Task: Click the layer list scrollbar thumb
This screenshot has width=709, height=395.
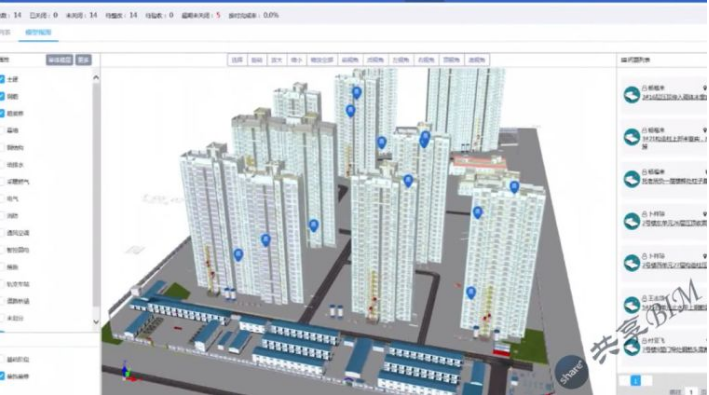Action: 96,194
